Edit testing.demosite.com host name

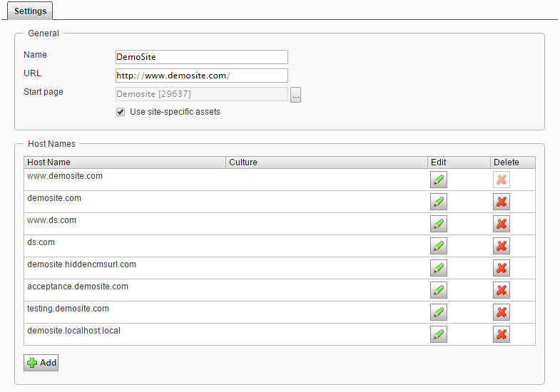pyautogui.click(x=439, y=312)
